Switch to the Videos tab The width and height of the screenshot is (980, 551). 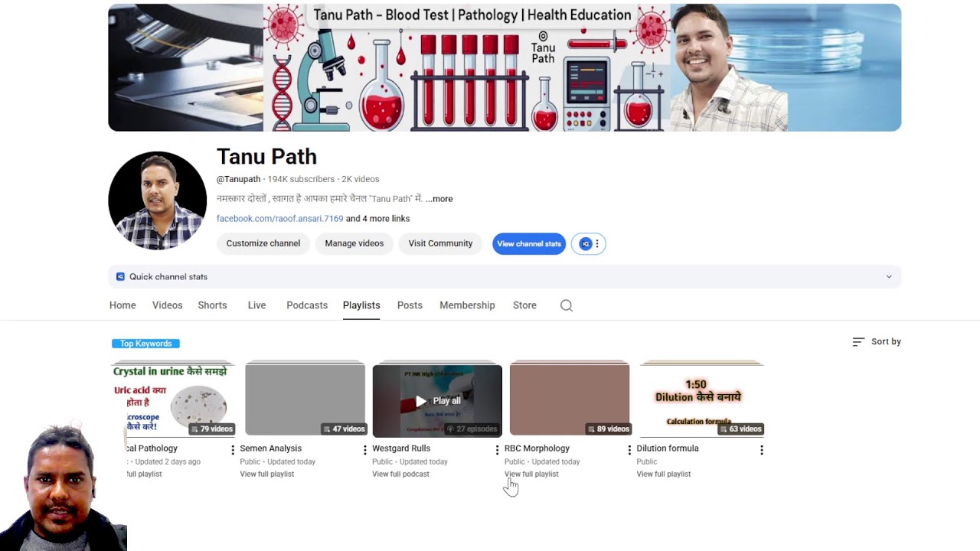(x=167, y=305)
